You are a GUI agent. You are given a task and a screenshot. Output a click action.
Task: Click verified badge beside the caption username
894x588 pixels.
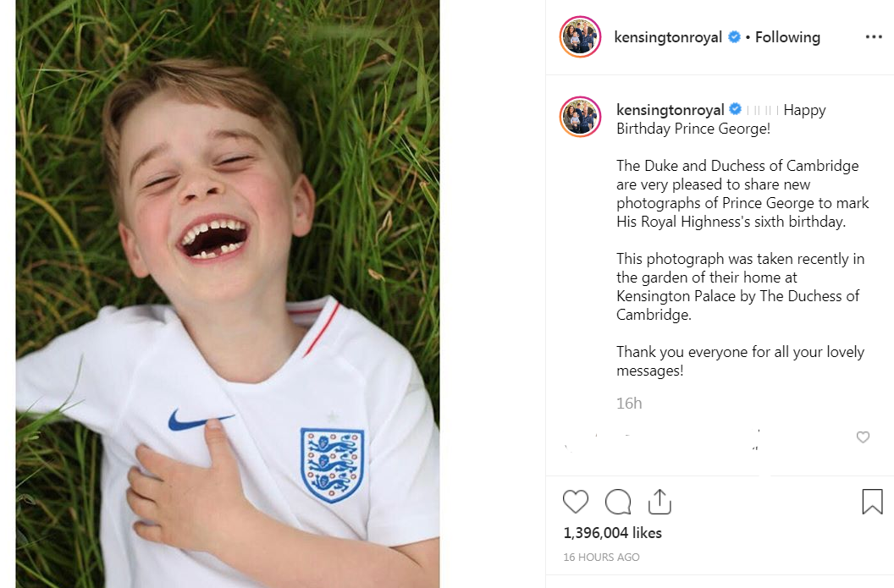(x=735, y=110)
